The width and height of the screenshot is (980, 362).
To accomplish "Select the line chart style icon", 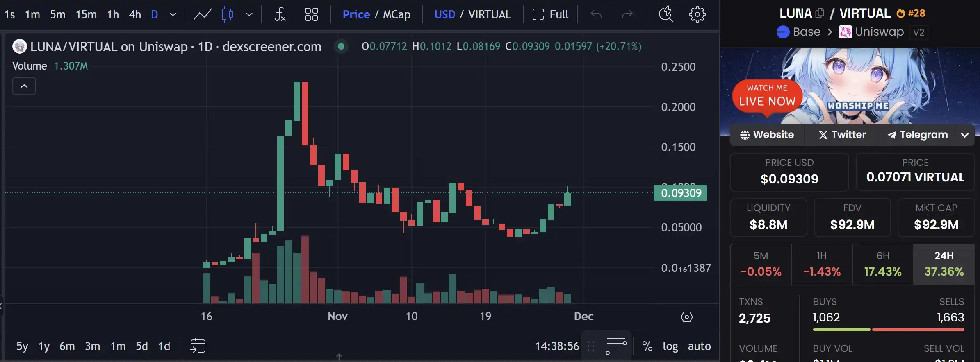I will click(202, 15).
